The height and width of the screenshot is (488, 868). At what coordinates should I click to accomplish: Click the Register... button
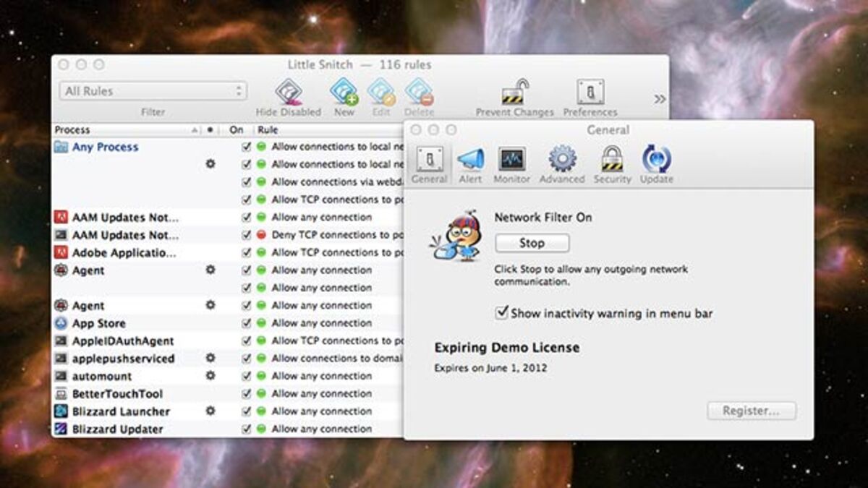[x=751, y=411]
